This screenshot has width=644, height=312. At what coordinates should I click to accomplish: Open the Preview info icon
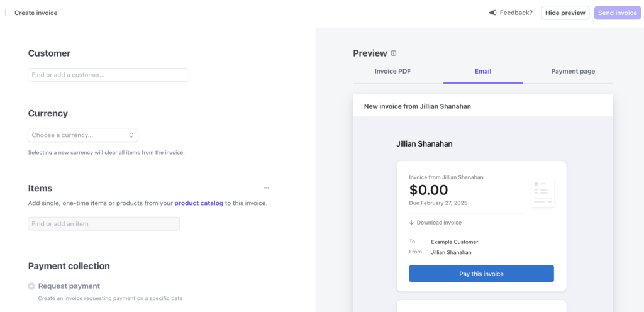pos(394,53)
